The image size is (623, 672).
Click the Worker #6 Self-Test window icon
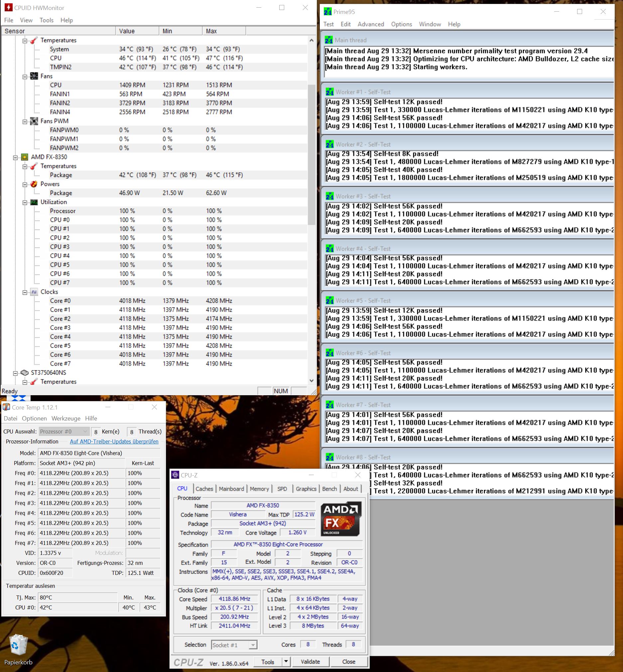(330, 353)
